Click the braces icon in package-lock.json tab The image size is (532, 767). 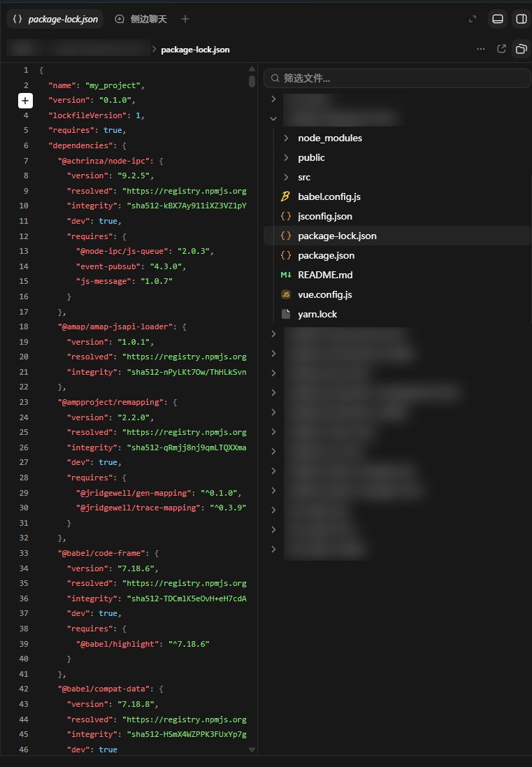(17, 19)
